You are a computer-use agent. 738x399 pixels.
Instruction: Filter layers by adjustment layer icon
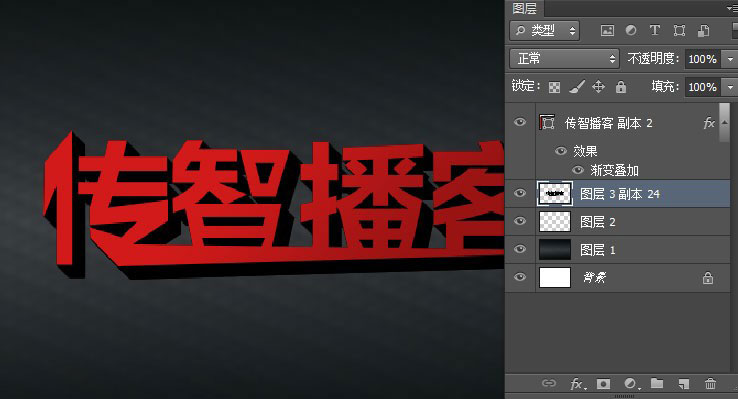click(631, 31)
